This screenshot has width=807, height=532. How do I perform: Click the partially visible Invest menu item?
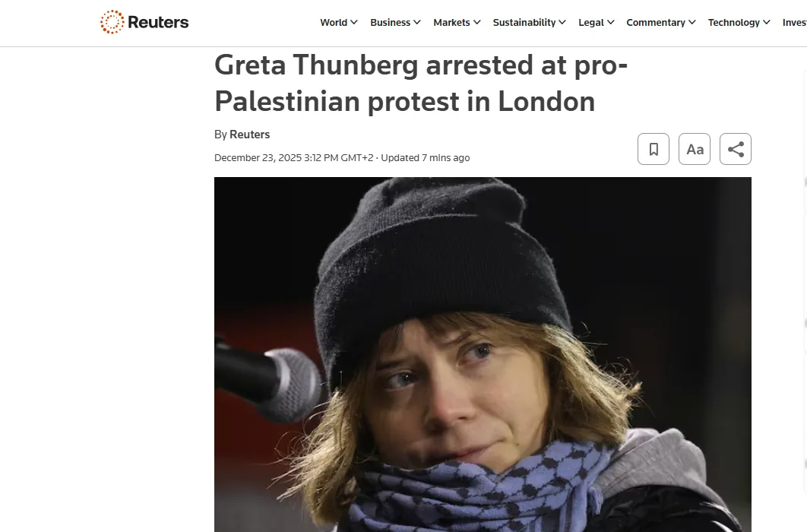(x=794, y=23)
